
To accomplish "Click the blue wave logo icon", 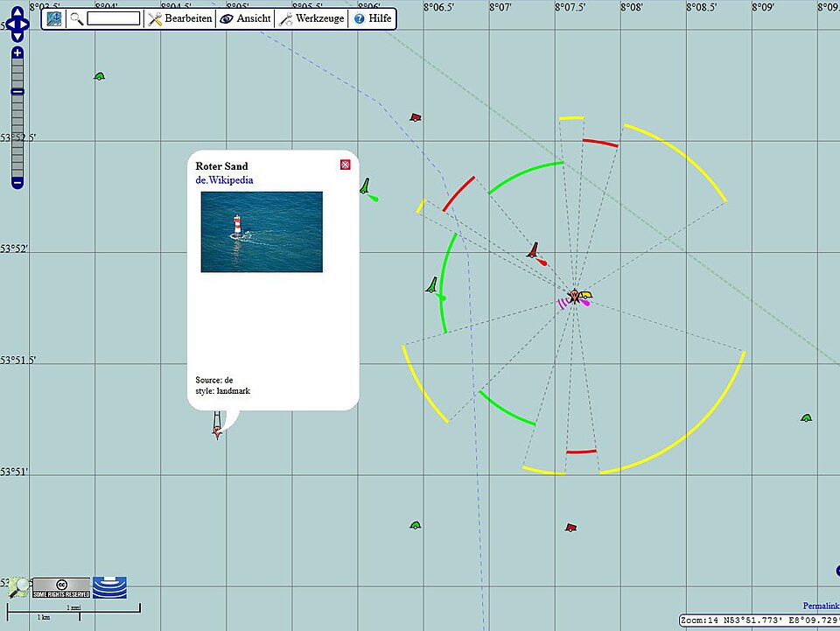I will pos(110,586).
